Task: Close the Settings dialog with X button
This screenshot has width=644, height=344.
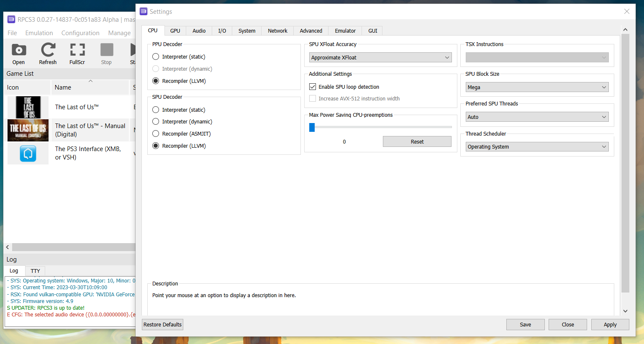Action: [x=627, y=11]
